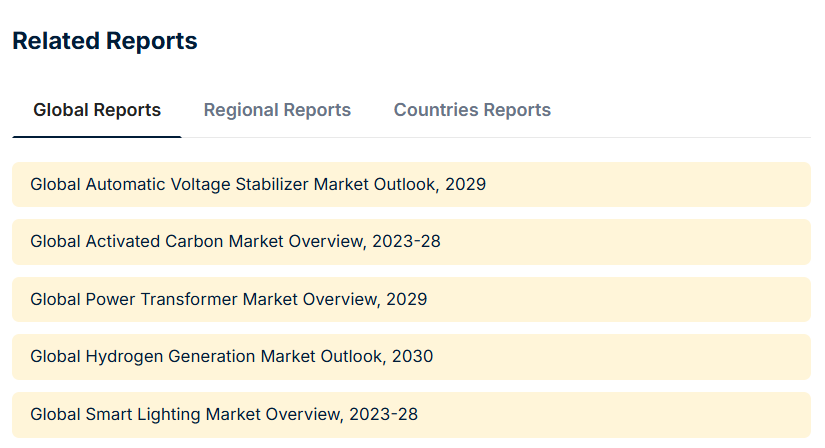This screenshot has width=825, height=448.
Task: Click the Related Reports heading
Action: click(x=105, y=42)
